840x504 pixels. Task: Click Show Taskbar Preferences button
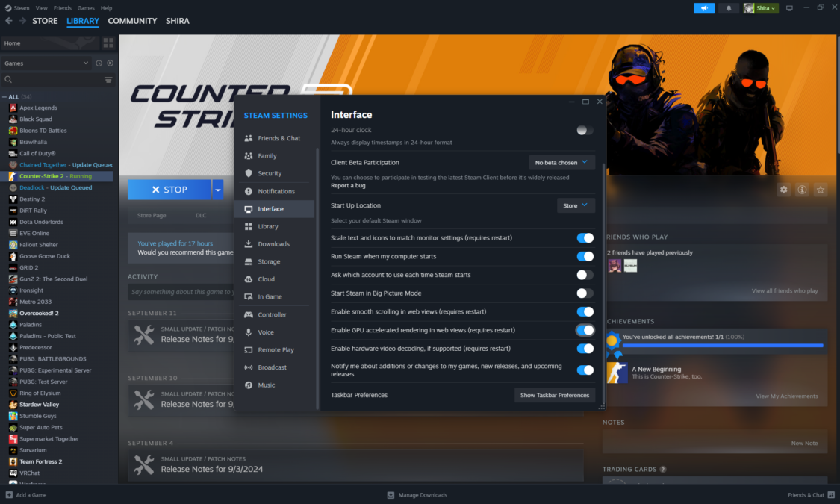pos(554,395)
